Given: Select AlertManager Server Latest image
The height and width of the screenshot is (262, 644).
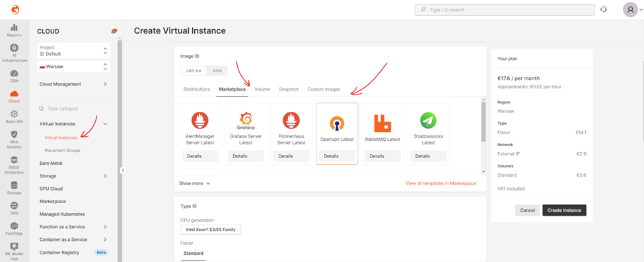Looking at the screenshot, I should 200,133.
